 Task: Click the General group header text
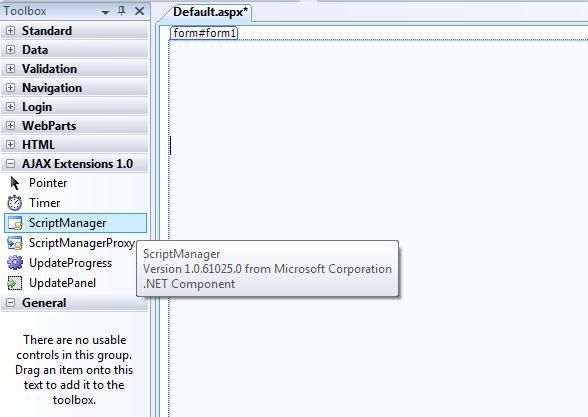[x=44, y=303]
